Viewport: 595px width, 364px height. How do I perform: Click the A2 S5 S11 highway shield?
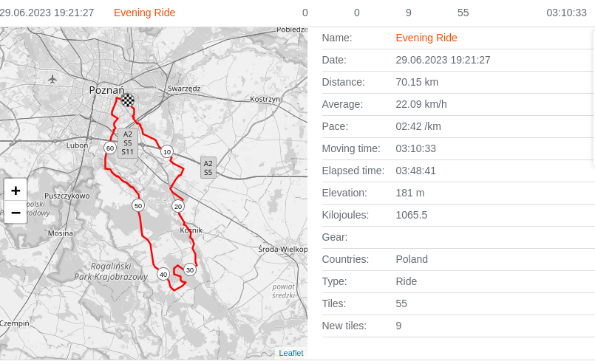tap(128, 143)
